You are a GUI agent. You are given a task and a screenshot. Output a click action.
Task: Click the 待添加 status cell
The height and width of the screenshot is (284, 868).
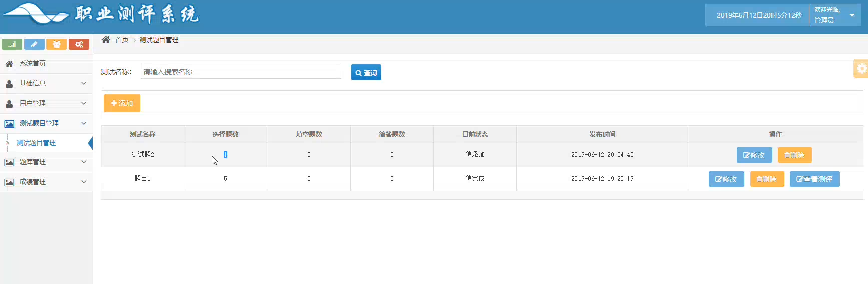tap(475, 155)
